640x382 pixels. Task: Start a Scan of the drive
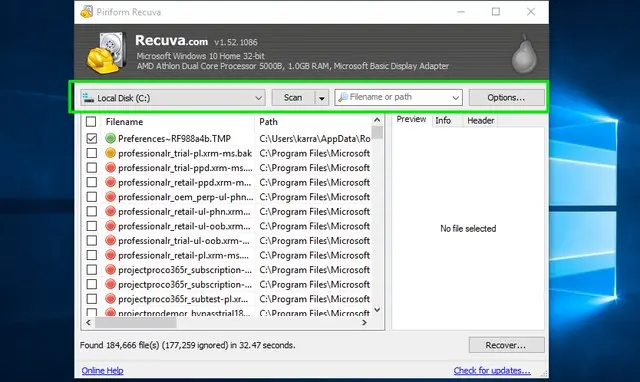(x=293, y=98)
